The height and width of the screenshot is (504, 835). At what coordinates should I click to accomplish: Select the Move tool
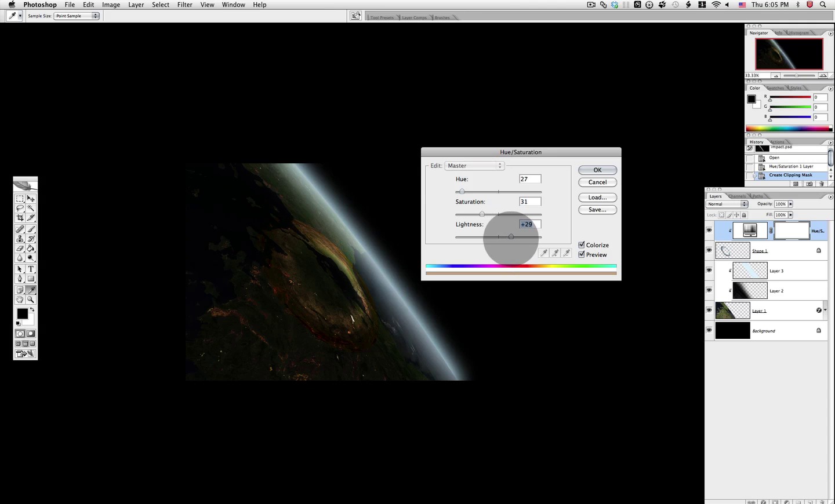[x=31, y=198]
